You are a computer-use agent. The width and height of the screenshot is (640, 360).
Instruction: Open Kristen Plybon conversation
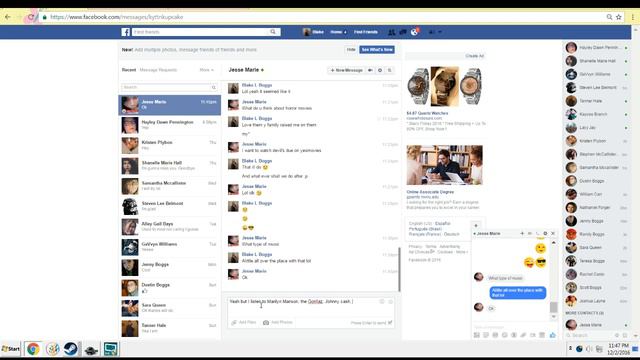point(170,146)
